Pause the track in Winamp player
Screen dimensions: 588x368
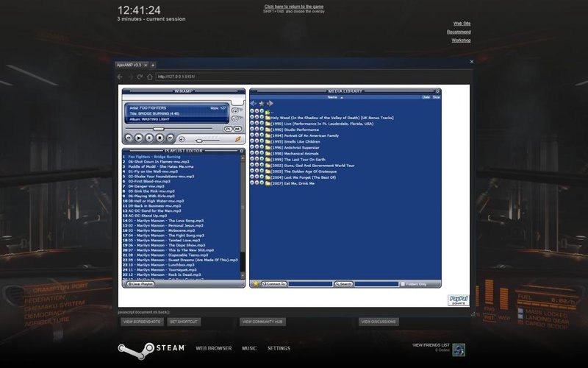pyautogui.click(x=149, y=138)
